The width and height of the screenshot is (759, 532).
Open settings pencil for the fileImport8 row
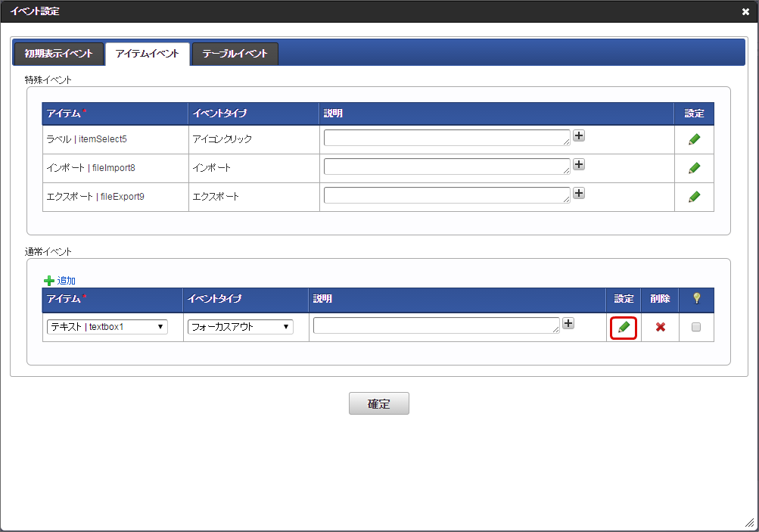[694, 168]
